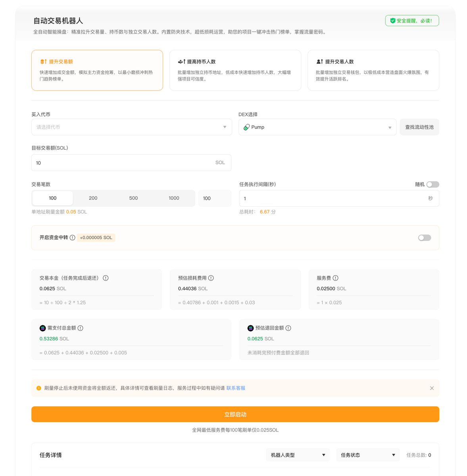The width and height of the screenshot is (467, 476).
Task: Choose 100 trades in 交易笔数
Action: pos(53,198)
